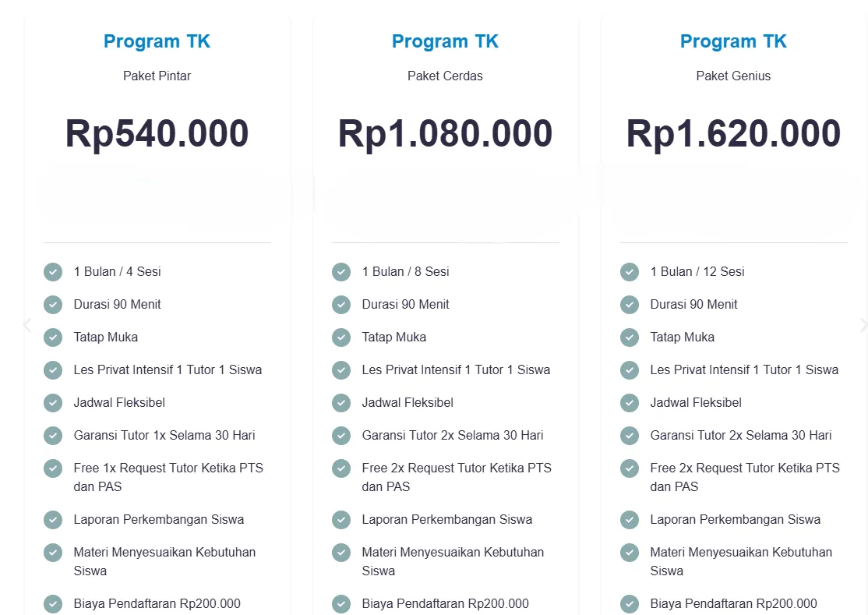Image resolution: width=868 pixels, height=615 pixels.
Task: Click check icon beside "1 Bulan / 4 Sesi"
Action: click(53, 272)
